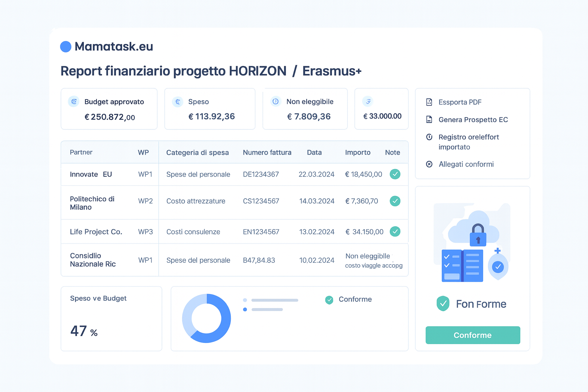Toggle the green checkmark for Innovate EU row
The width and height of the screenshot is (588, 392).
[x=395, y=174]
